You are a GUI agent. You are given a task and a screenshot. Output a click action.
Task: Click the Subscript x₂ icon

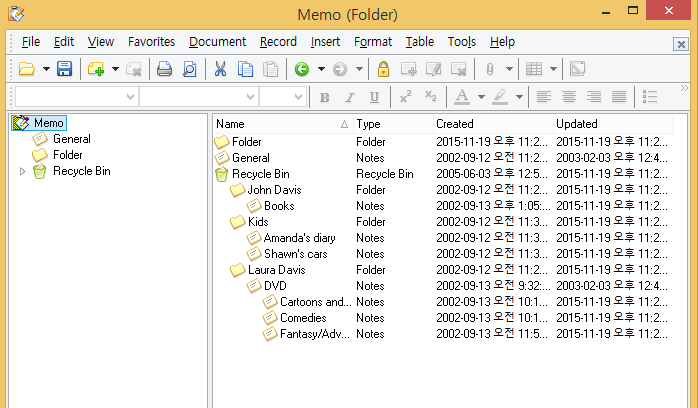click(430, 97)
